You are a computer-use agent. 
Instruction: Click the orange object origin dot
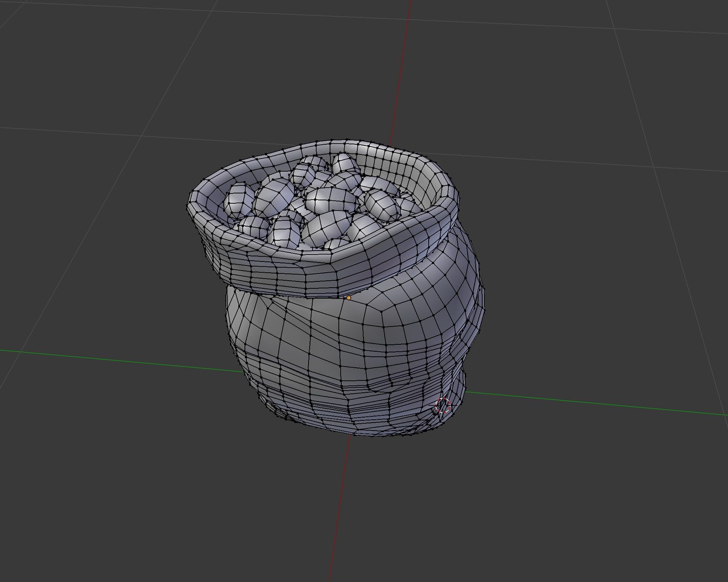(x=348, y=297)
